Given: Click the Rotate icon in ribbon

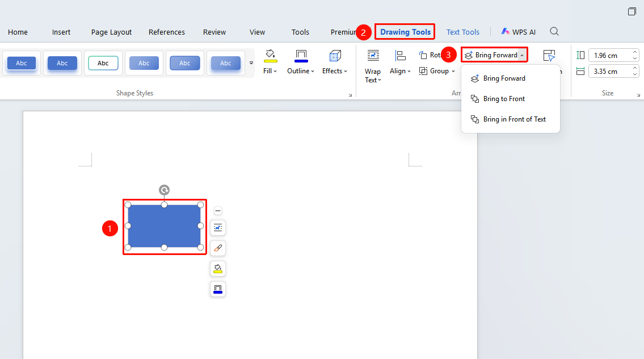Looking at the screenshot, I should coord(423,55).
